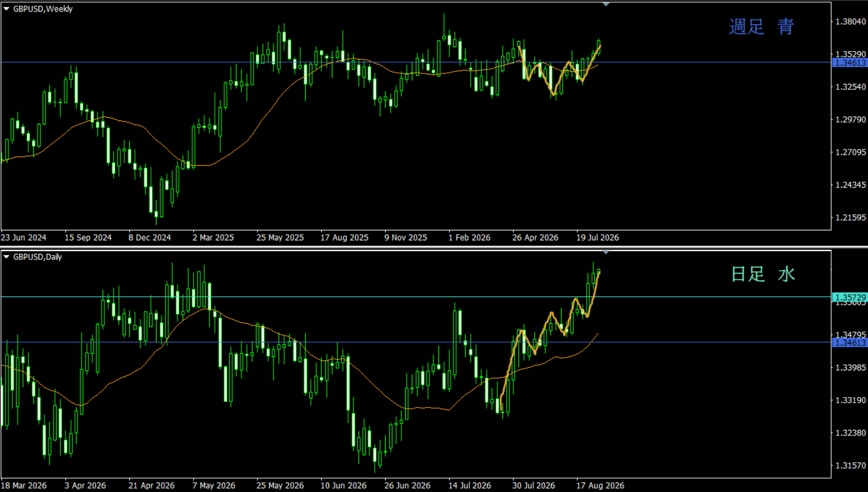The height and width of the screenshot is (492, 868).
Task: Click the 26 Jun 2026 date label
Action: point(407,486)
